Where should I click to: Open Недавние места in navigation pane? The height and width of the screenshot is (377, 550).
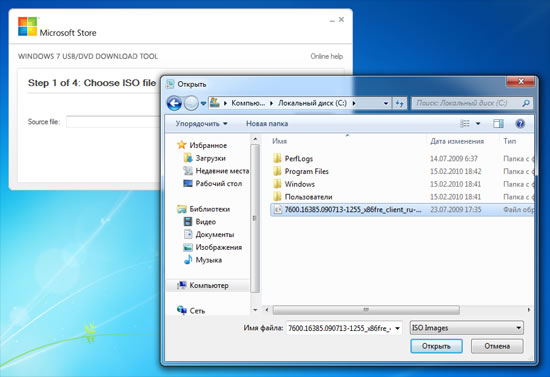point(216,171)
